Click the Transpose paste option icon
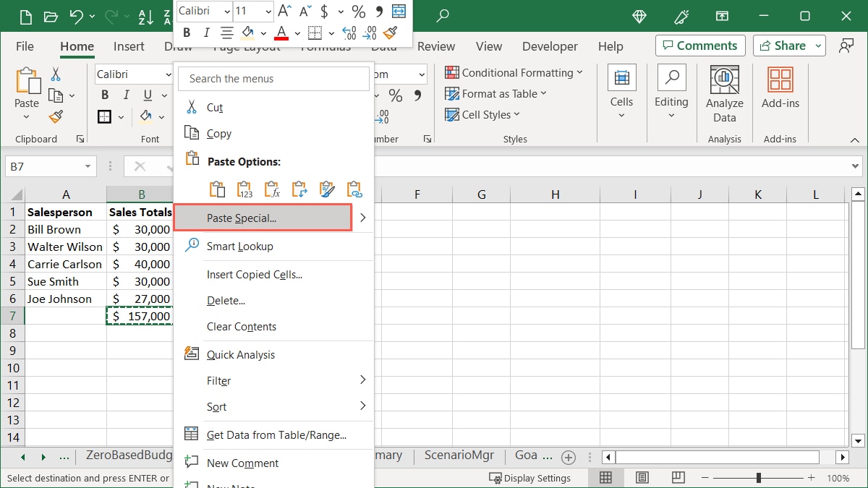The width and height of the screenshot is (868, 488). point(299,189)
